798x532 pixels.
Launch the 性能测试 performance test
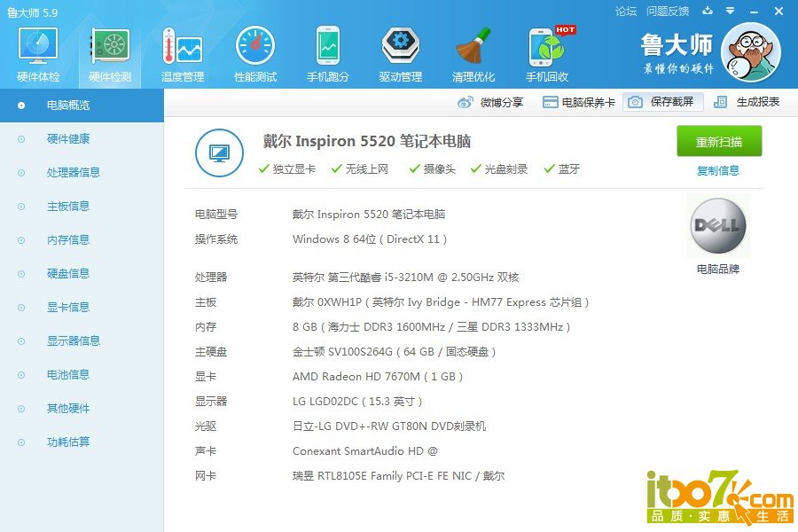[x=255, y=54]
